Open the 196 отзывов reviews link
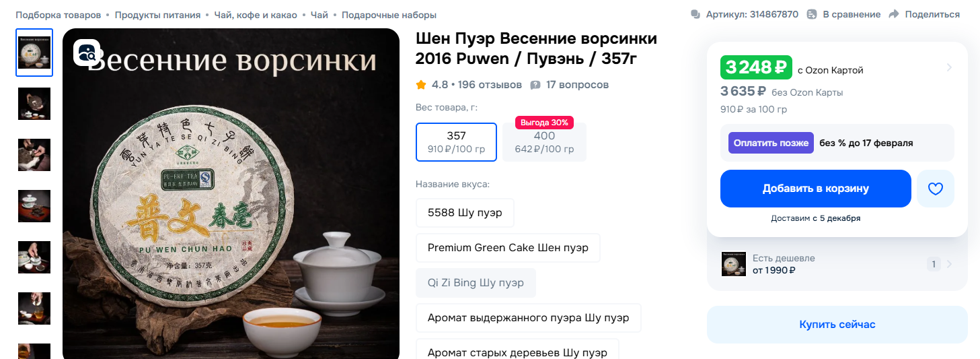 (x=490, y=85)
